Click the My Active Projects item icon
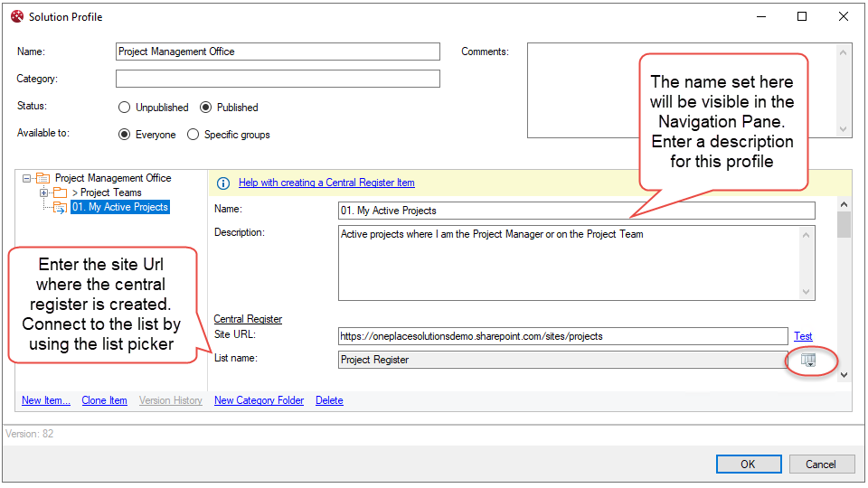The image size is (868, 488). (60, 208)
